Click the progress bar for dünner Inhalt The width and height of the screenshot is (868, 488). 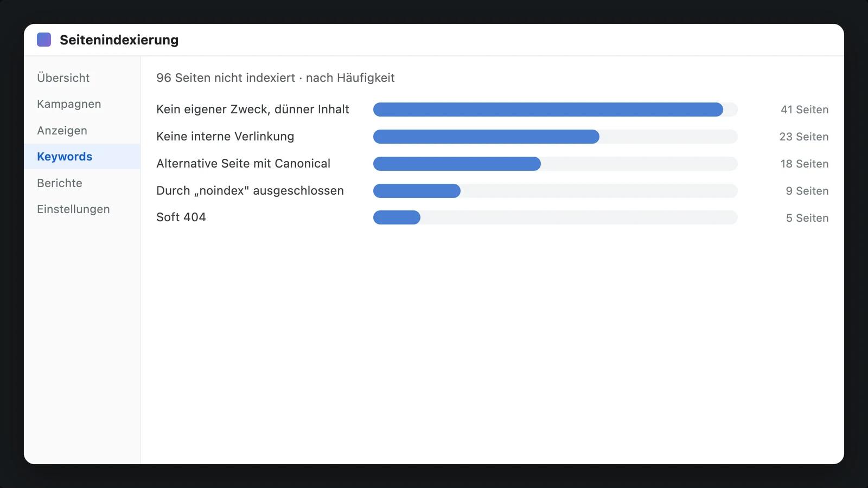point(555,110)
